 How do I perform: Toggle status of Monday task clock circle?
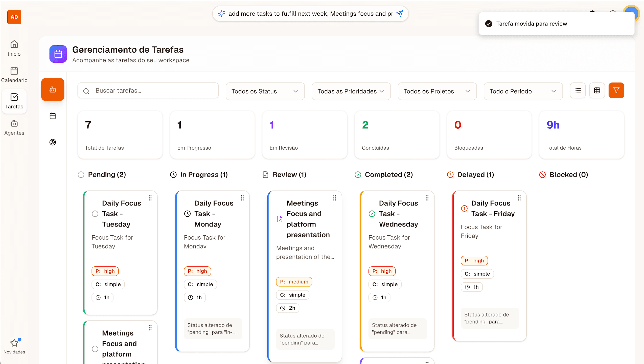(x=187, y=214)
